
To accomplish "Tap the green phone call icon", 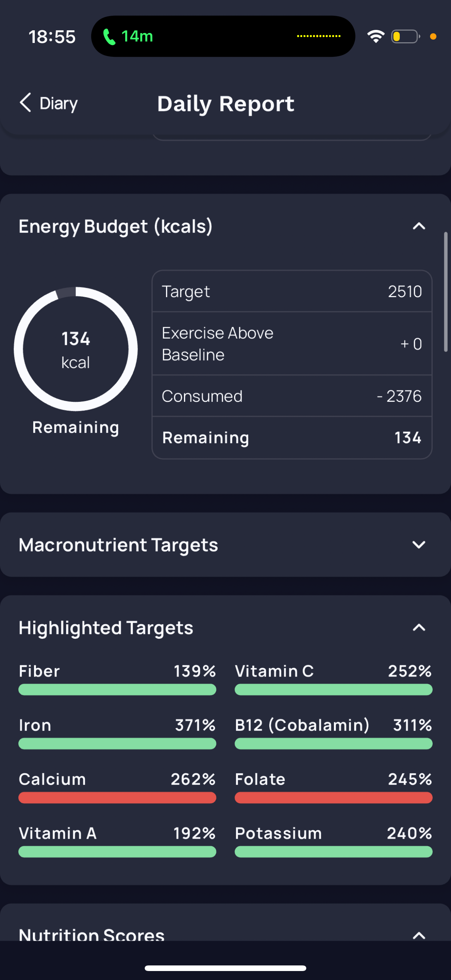I will tap(109, 37).
